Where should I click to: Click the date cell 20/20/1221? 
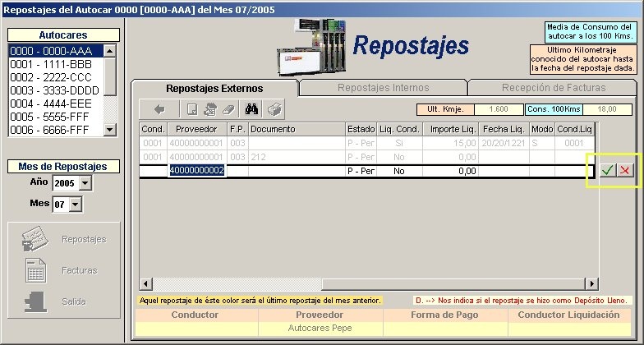504,143
